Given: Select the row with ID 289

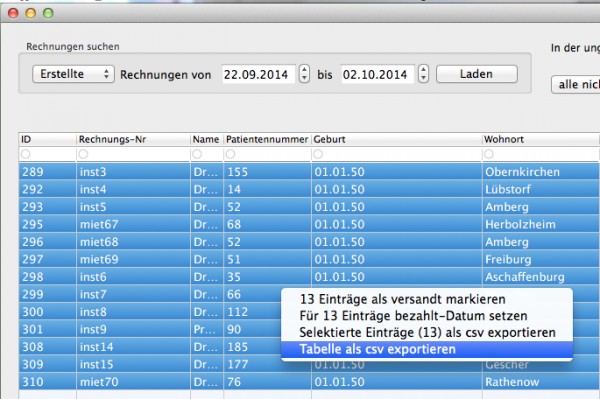Looking at the screenshot, I should pos(309,172).
